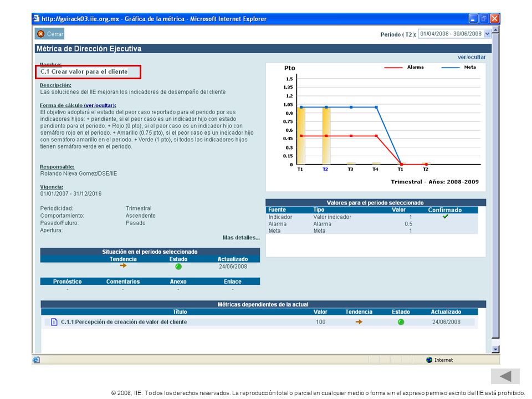Click the Pronóstico column header
The height and width of the screenshot is (399, 532).
coord(67,282)
